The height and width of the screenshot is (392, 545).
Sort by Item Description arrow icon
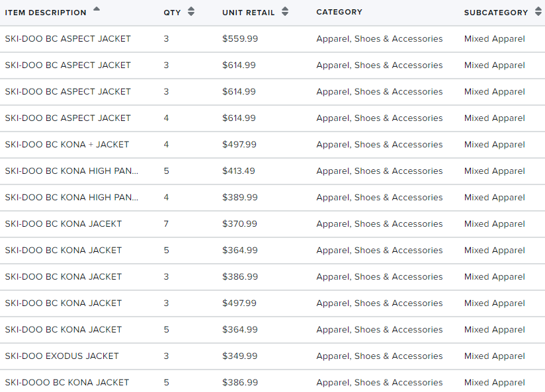pos(97,9)
